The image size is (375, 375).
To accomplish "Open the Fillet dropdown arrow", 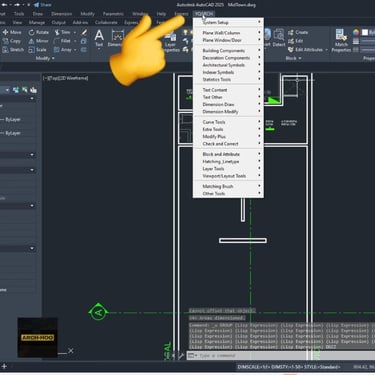I will click(75, 41).
